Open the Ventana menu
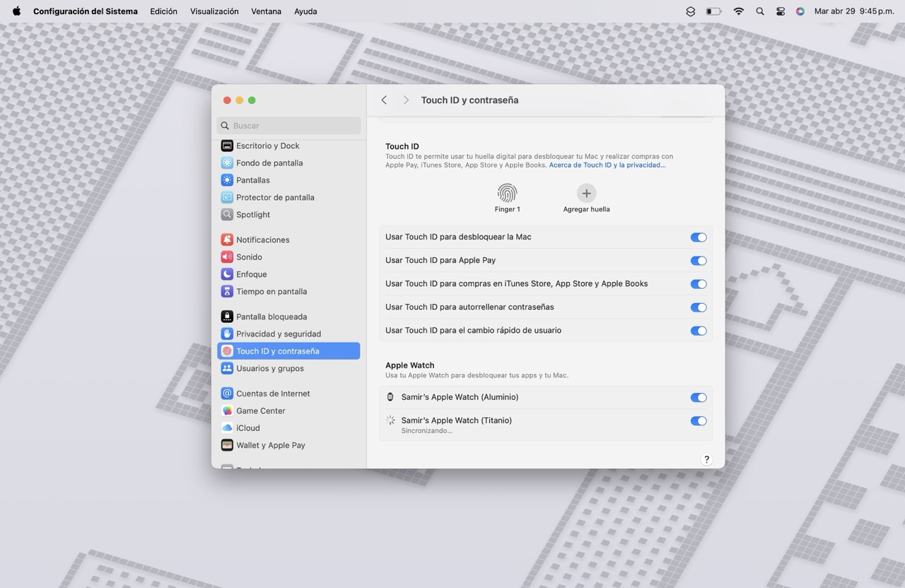This screenshot has height=588, width=905. tap(267, 11)
